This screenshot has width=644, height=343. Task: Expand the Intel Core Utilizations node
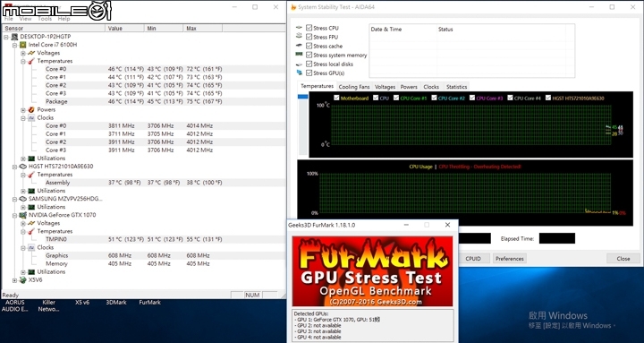[x=23, y=159]
